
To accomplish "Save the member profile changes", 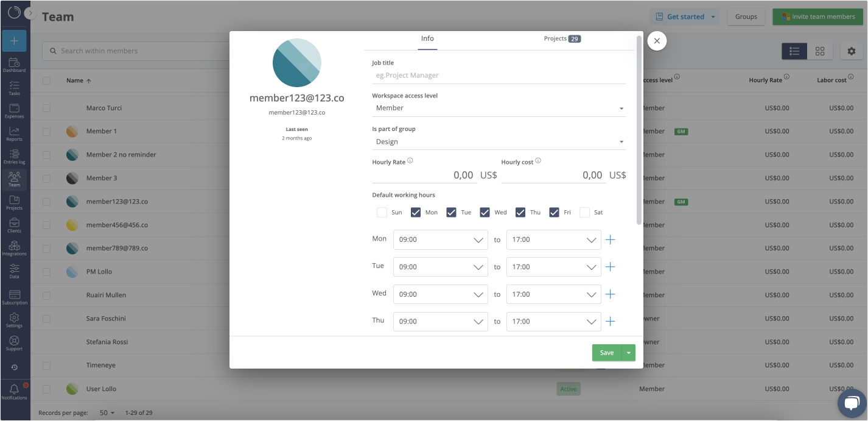I will click(606, 352).
